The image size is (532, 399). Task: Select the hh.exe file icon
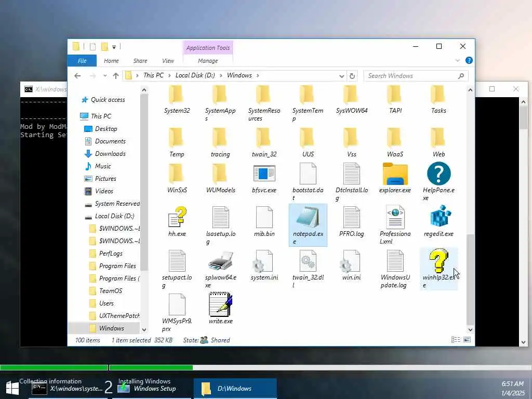(177, 217)
